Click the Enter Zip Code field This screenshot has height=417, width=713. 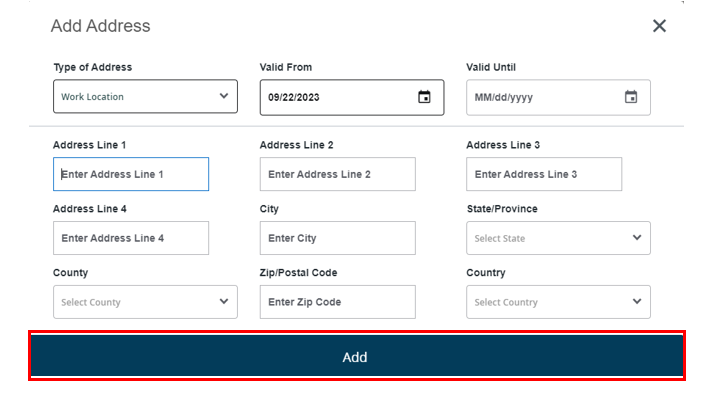click(337, 302)
